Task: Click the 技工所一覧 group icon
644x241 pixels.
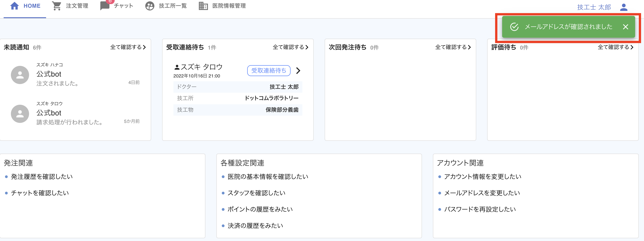Action: click(150, 6)
